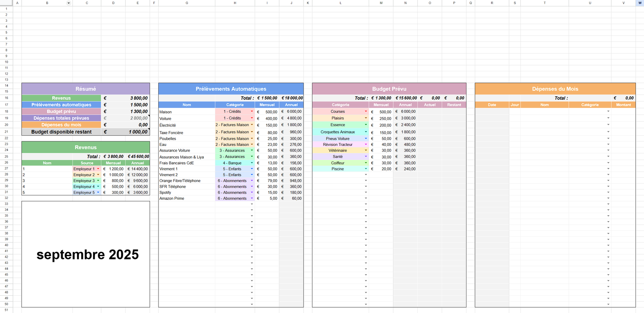Open category dropdown for the Maison row
The image size is (644, 313).
coord(252,112)
